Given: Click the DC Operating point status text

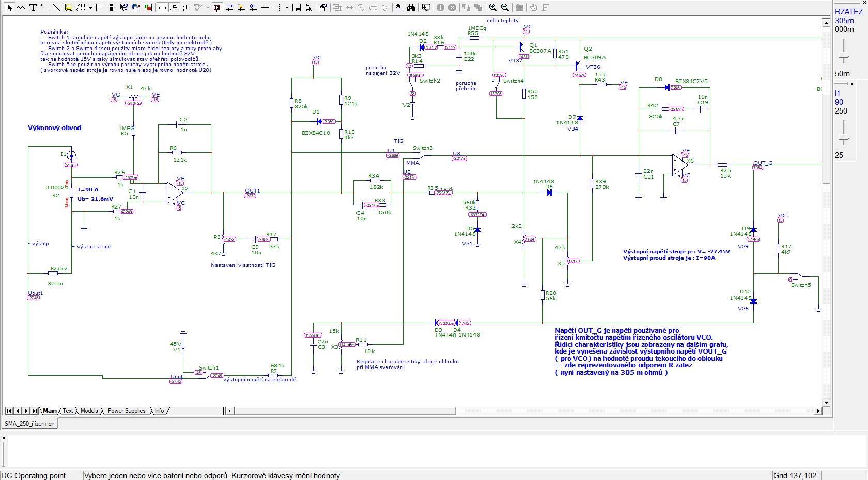Looking at the screenshot, I should [34, 475].
